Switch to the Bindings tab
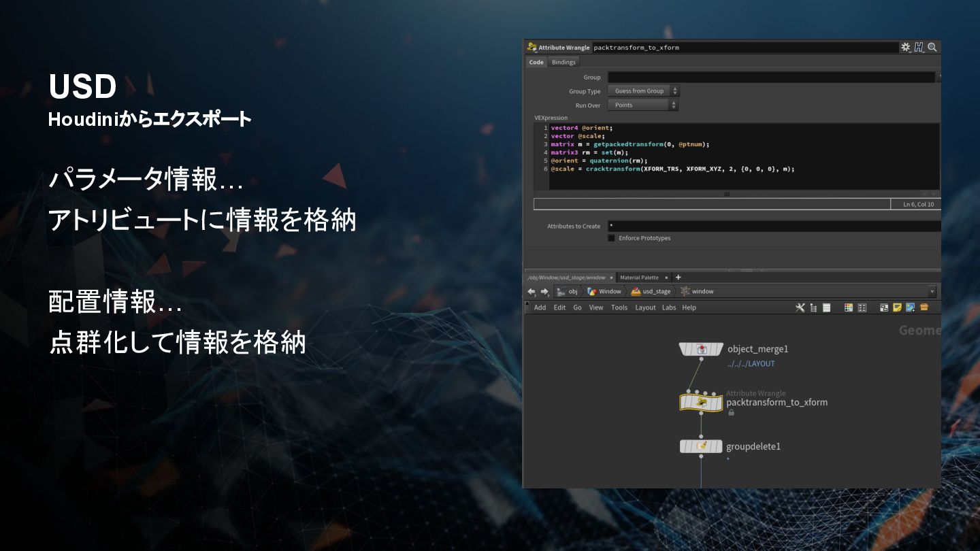The height and width of the screenshot is (551, 980). point(563,62)
